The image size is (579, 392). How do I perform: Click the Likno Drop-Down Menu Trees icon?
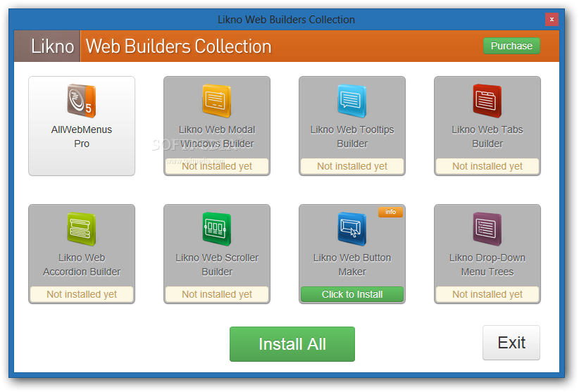tap(487, 229)
